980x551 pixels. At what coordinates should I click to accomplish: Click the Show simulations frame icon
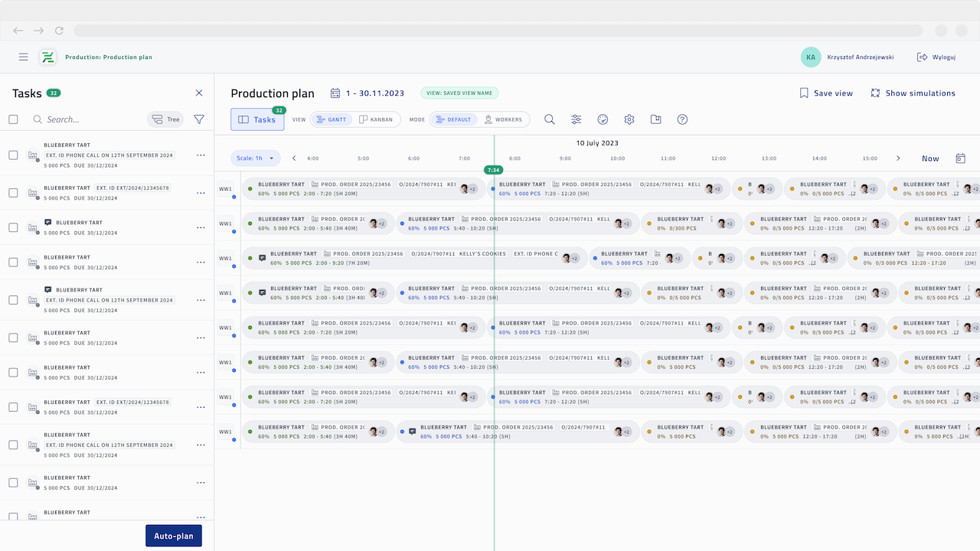[875, 93]
